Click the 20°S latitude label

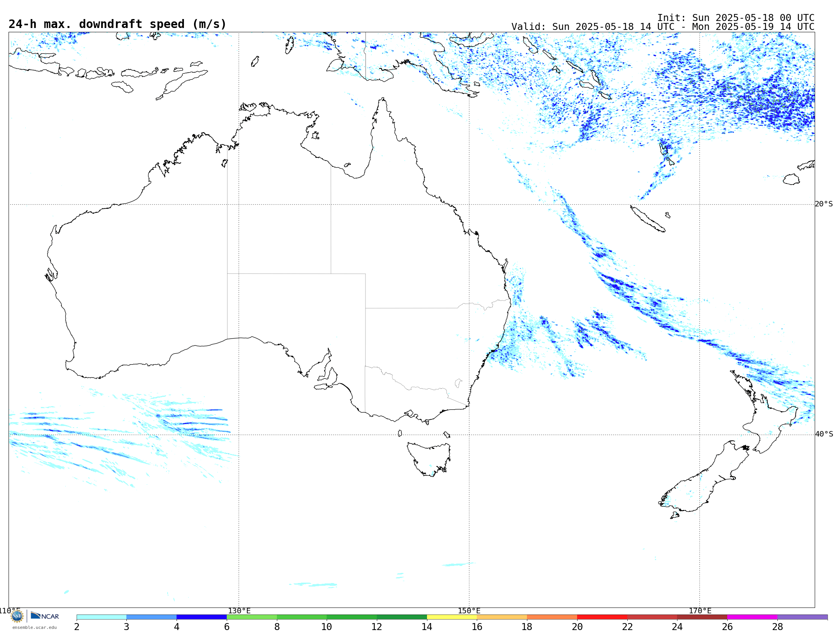tap(824, 204)
